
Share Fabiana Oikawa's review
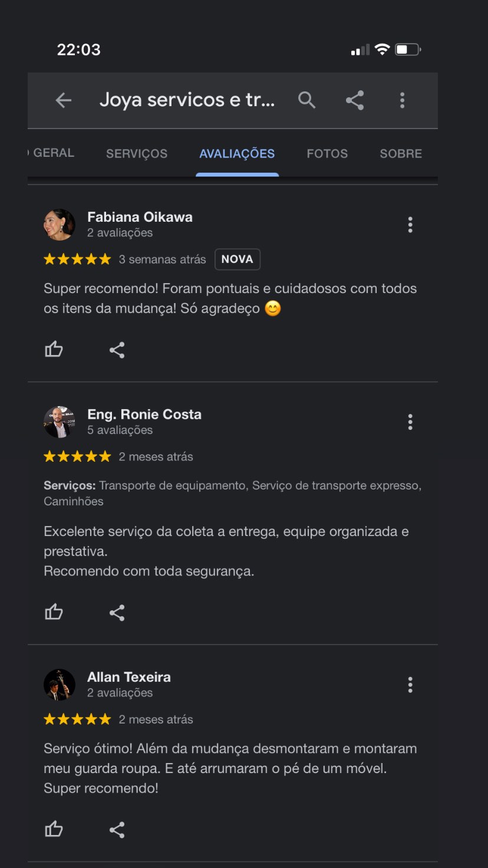[x=117, y=350]
